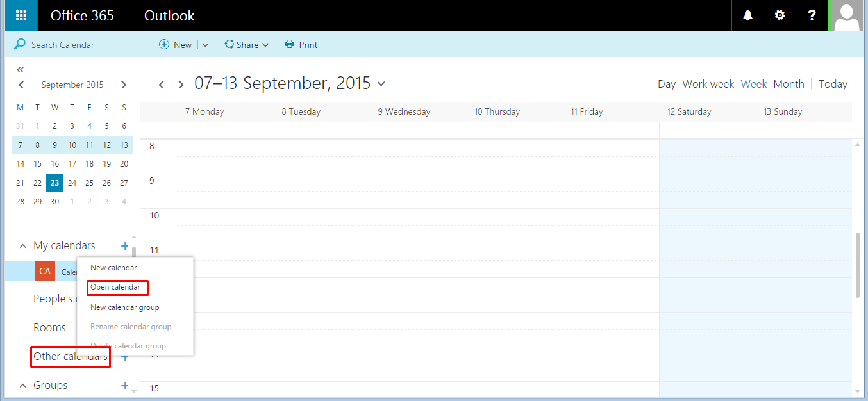Viewport: 868px width, 401px height.
Task: Open the dropdown arrow next to New
Action: [x=205, y=45]
